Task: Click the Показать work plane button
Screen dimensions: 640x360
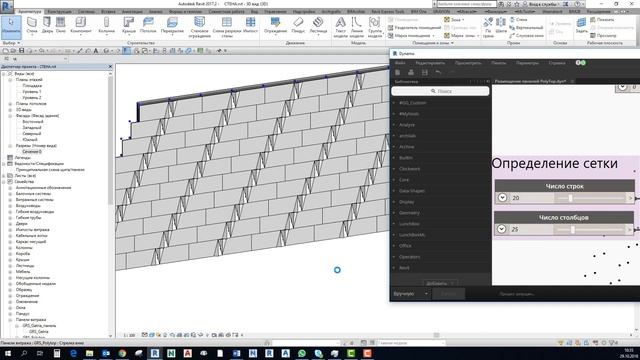Action: (602, 19)
